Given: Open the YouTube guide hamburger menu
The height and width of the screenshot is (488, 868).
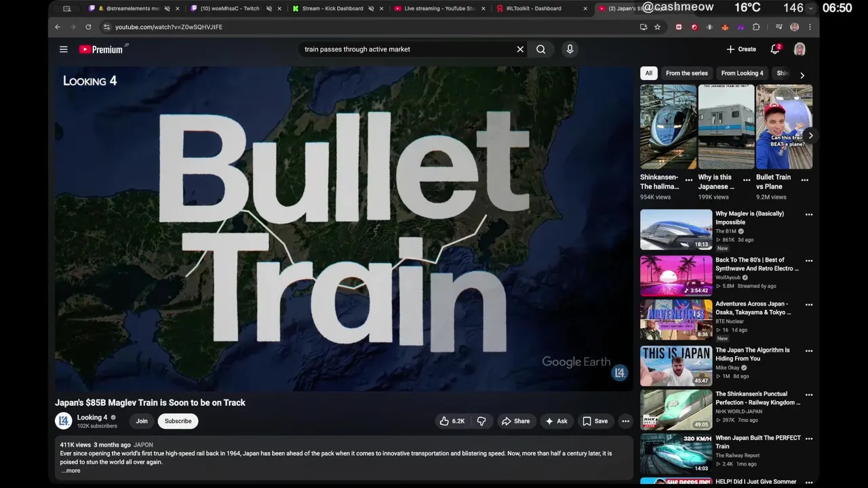Looking at the screenshot, I should tap(63, 49).
